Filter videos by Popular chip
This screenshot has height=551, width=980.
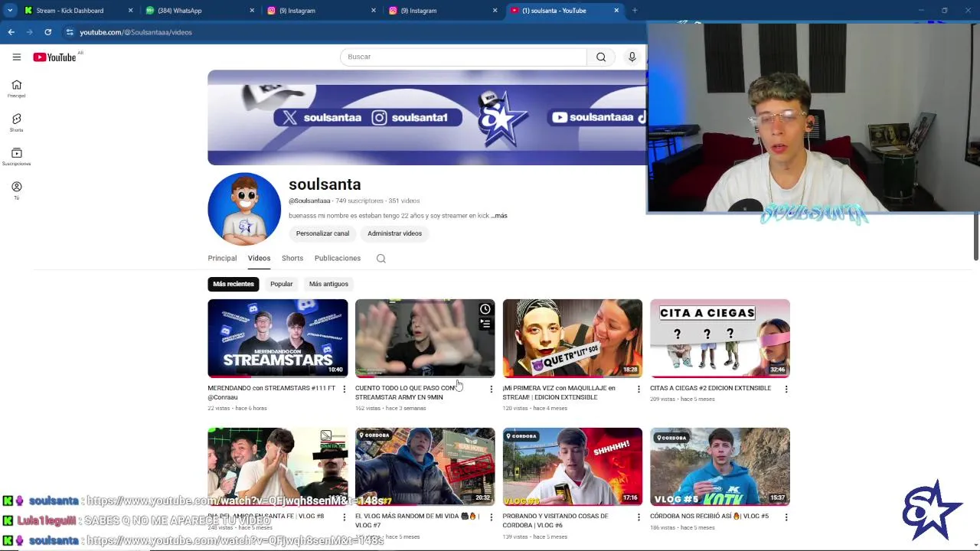(x=281, y=284)
